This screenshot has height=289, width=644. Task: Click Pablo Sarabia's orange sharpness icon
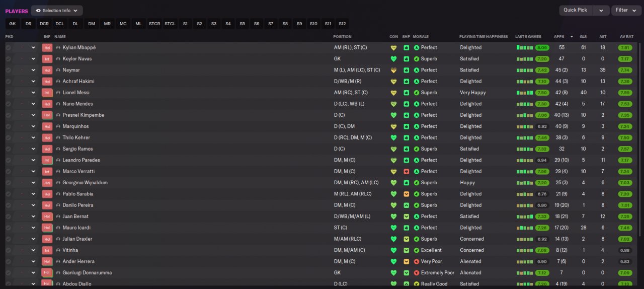point(406,194)
